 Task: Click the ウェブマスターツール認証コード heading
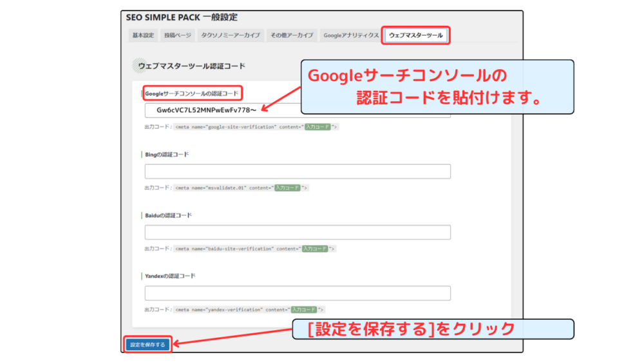click(191, 66)
